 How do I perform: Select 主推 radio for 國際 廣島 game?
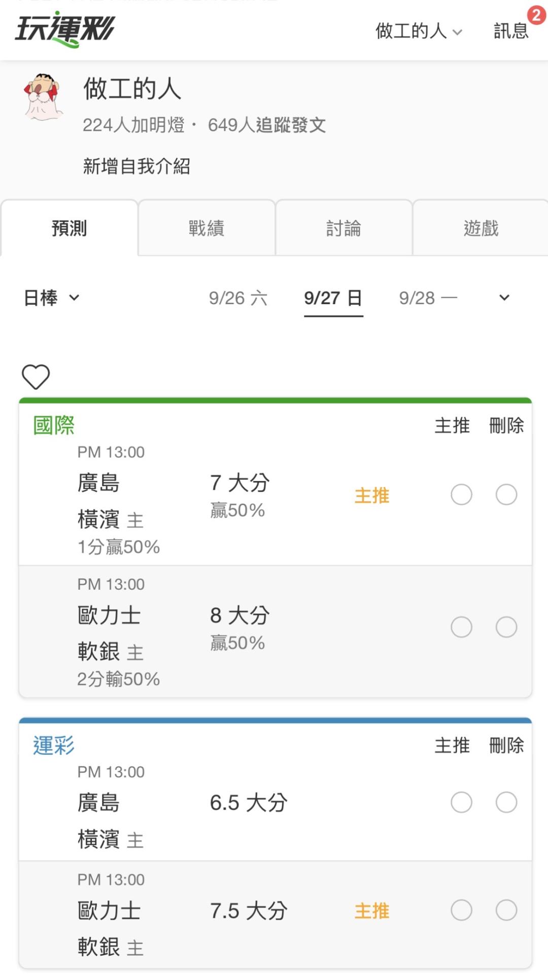point(461,495)
